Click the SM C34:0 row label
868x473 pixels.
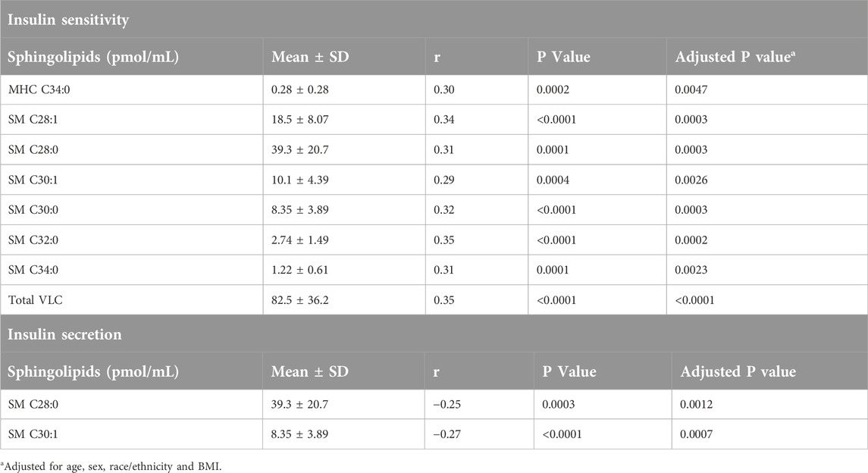click(33, 270)
